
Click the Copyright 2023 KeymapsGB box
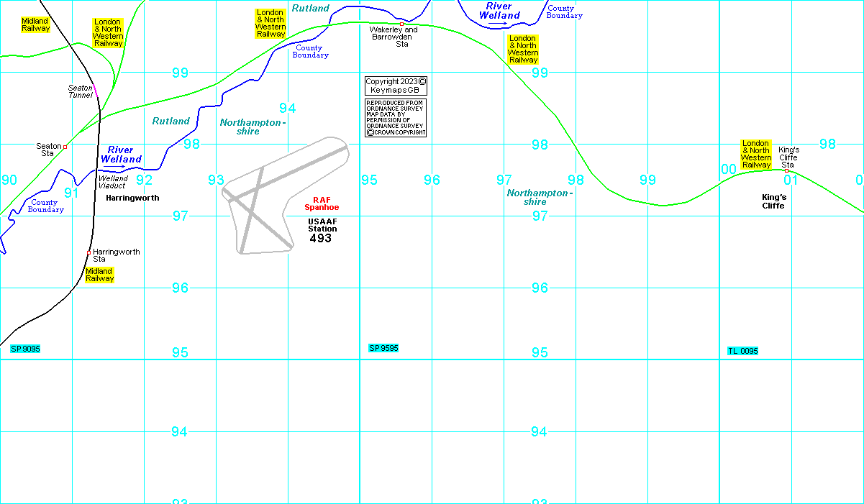pos(396,86)
